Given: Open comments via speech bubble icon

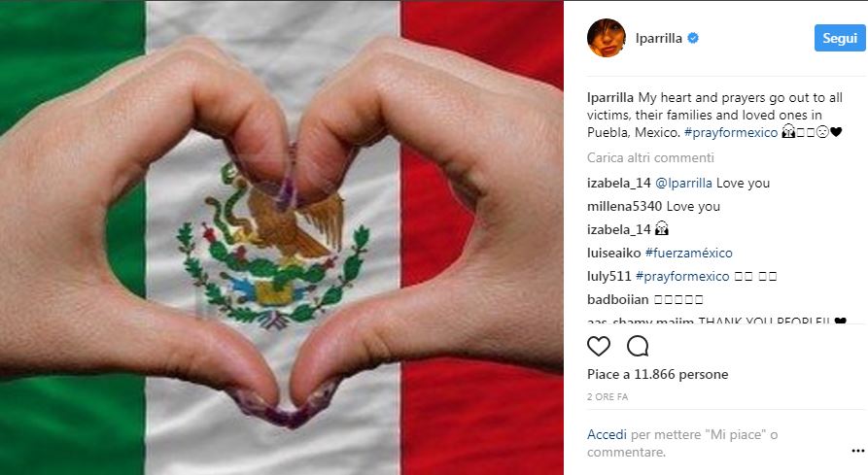Looking at the screenshot, I should click(x=638, y=346).
